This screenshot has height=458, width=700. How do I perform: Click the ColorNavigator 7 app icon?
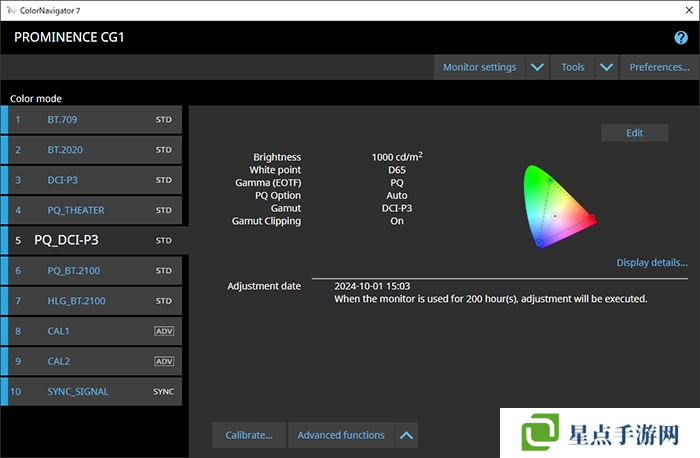pyautogui.click(x=10, y=10)
